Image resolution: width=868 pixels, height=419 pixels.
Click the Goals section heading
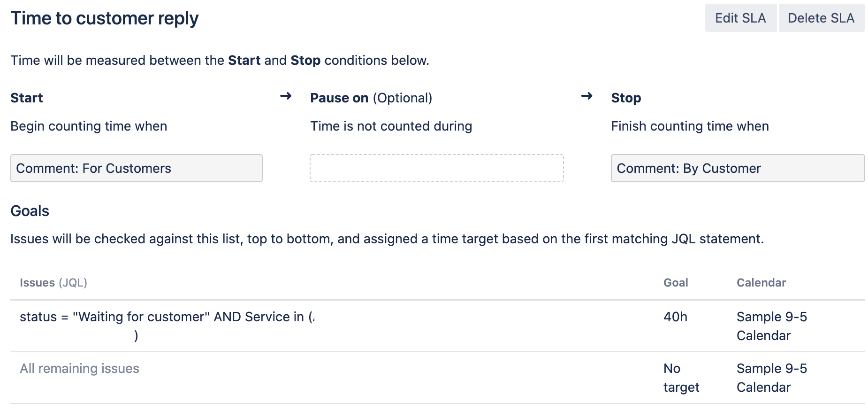[x=30, y=211]
